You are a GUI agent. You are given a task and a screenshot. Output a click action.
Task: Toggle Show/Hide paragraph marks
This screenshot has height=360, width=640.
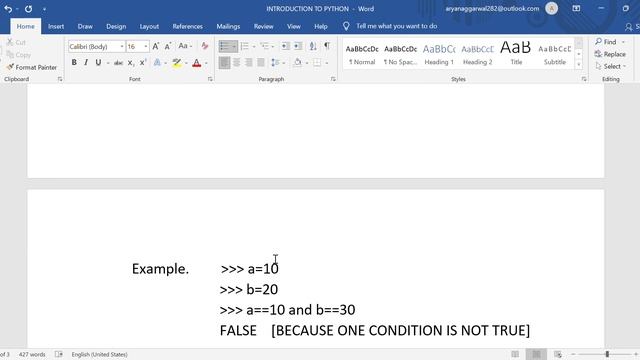coord(327,46)
